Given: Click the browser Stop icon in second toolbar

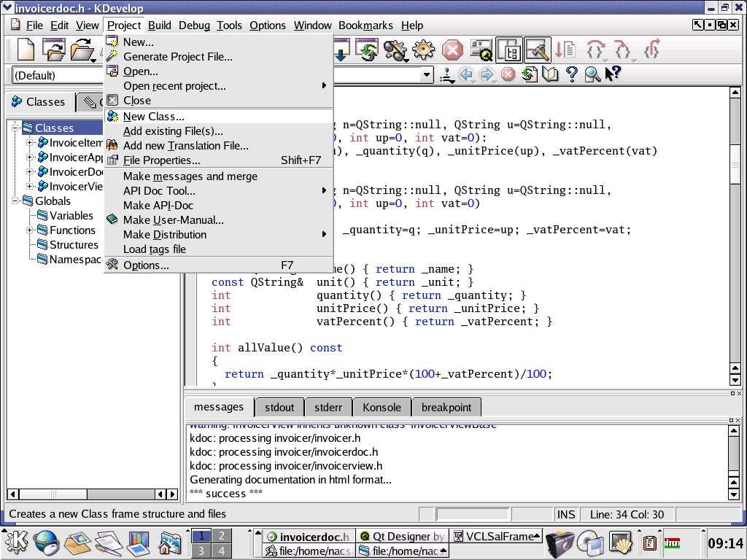Looking at the screenshot, I should 508,75.
